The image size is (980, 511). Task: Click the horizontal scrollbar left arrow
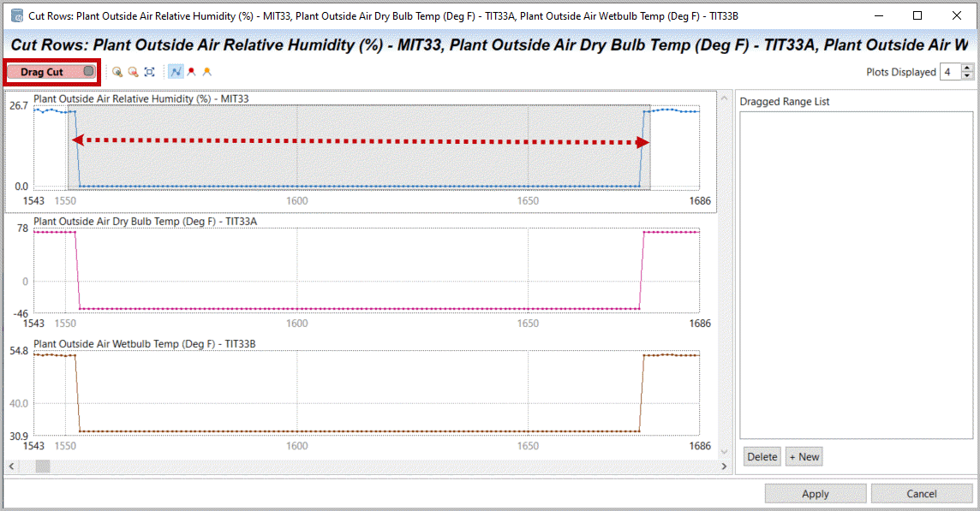(x=10, y=466)
